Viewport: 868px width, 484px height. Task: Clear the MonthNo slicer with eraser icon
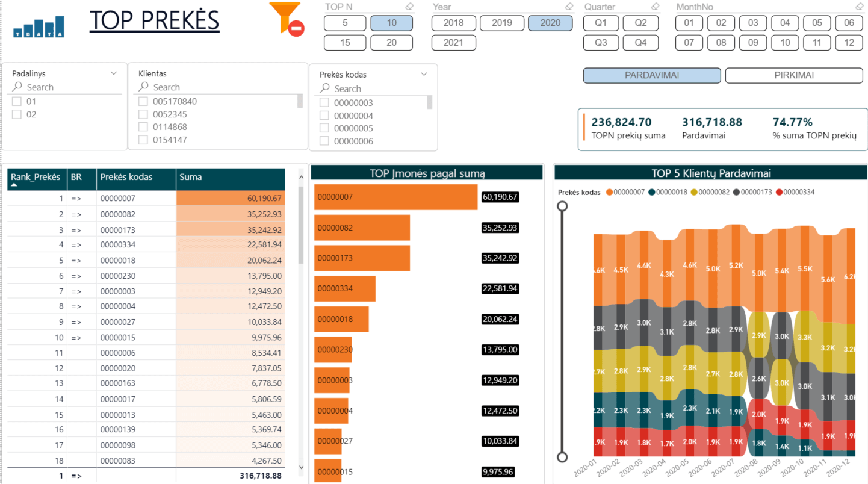click(860, 7)
